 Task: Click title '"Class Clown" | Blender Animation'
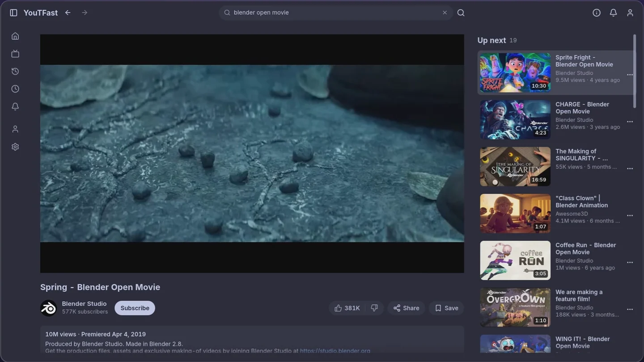point(581,202)
